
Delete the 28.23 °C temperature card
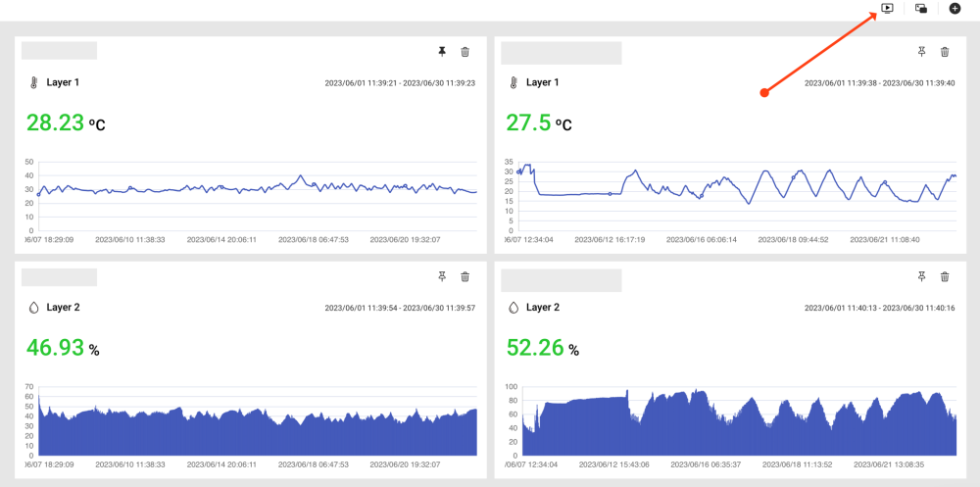pos(465,52)
